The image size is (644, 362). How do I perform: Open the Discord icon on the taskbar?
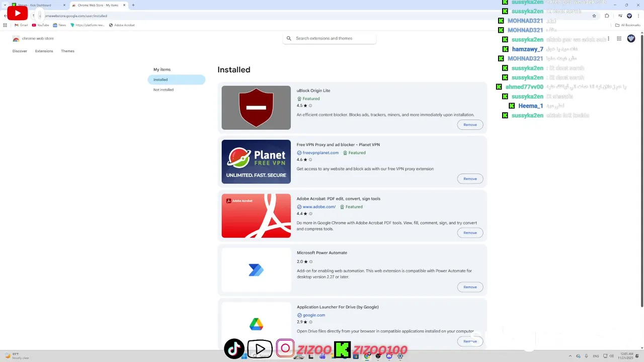pyautogui.click(x=389, y=356)
